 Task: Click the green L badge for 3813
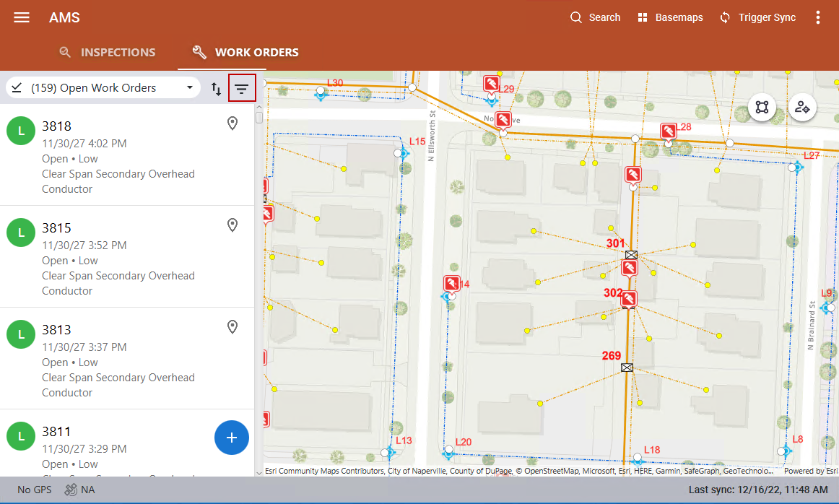(21, 334)
